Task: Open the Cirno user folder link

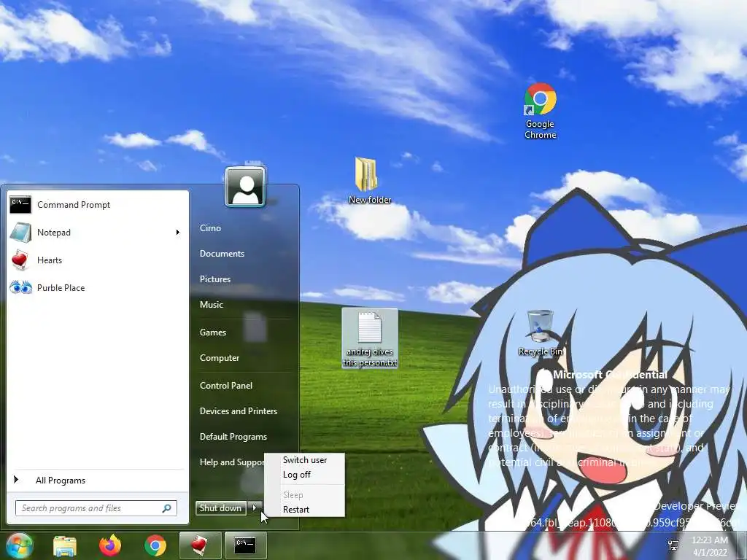Action: (x=210, y=228)
